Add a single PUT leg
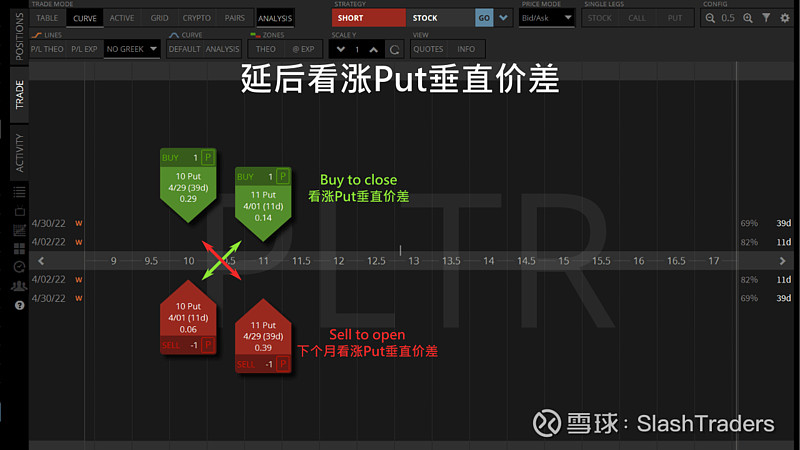This screenshot has width=800, height=450. 674,18
